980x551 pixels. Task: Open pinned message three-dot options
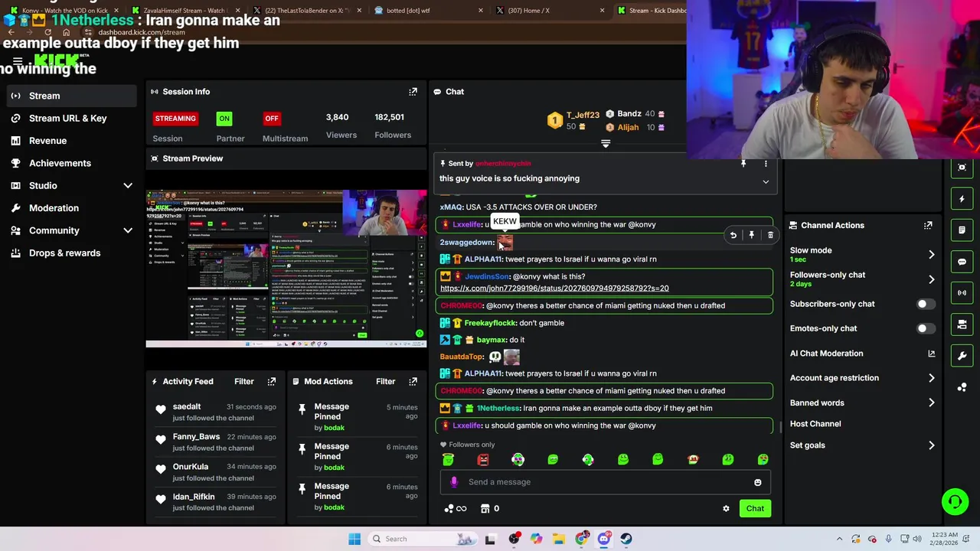pos(766,163)
